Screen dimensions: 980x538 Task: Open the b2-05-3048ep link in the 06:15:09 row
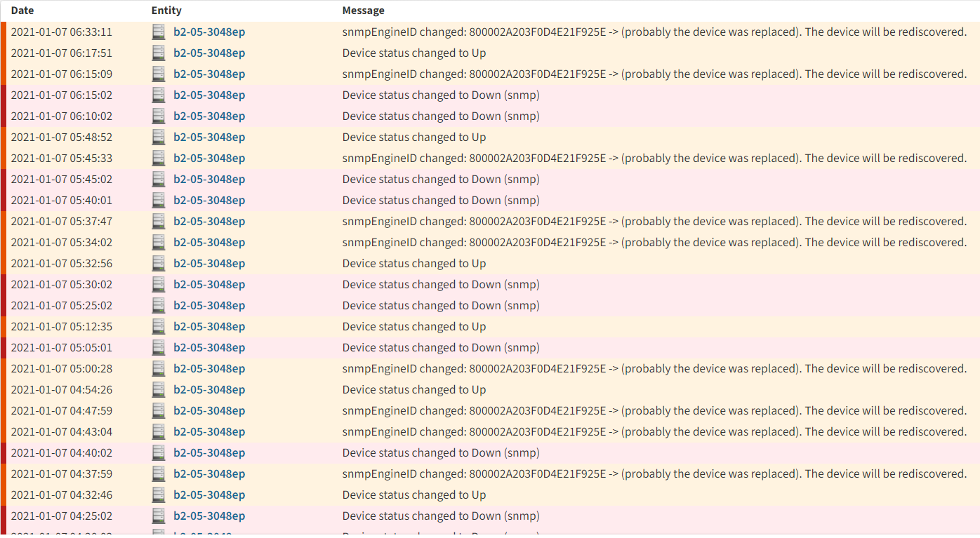coord(209,74)
